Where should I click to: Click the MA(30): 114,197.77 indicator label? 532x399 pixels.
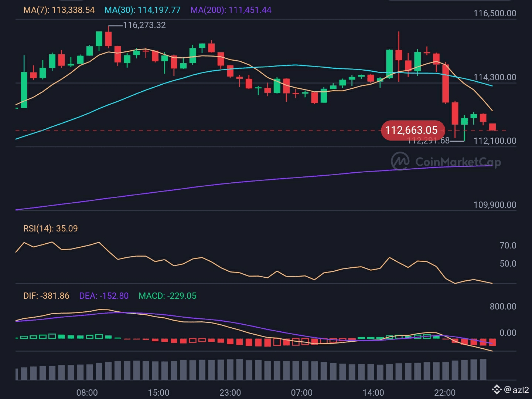coord(143,10)
